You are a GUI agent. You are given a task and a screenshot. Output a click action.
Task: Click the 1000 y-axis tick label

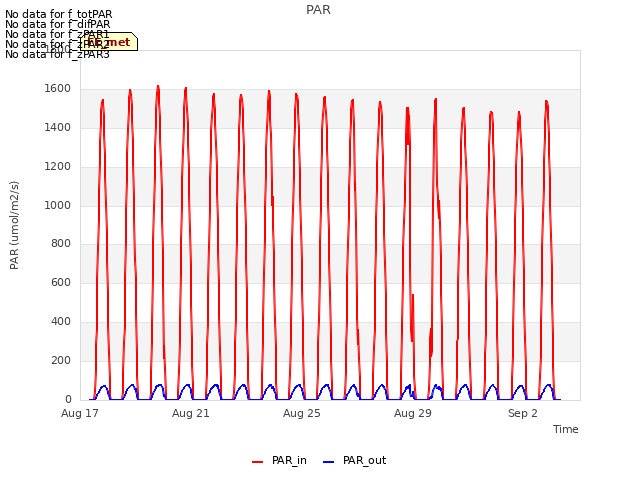(58, 205)
